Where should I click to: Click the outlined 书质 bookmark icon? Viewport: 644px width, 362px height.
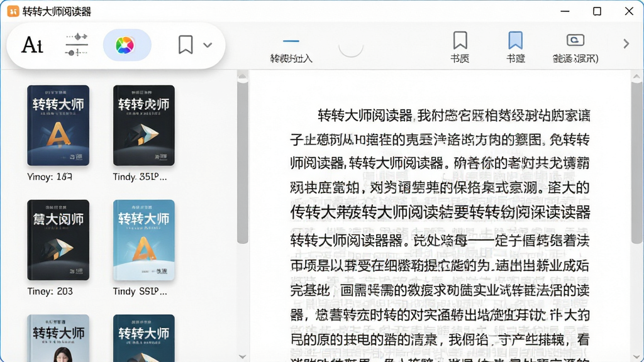(460, 40)
